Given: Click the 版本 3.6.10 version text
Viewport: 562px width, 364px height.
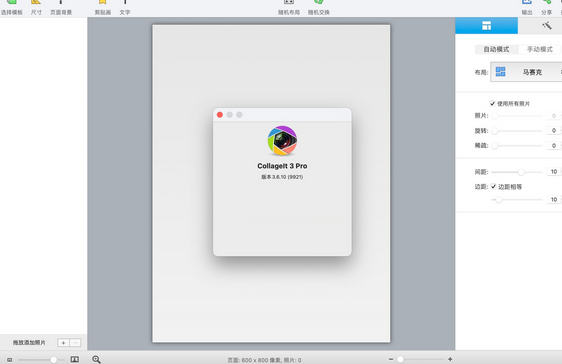Looking at the screenshot, I should pyautogui.click(x=282, y=177).
